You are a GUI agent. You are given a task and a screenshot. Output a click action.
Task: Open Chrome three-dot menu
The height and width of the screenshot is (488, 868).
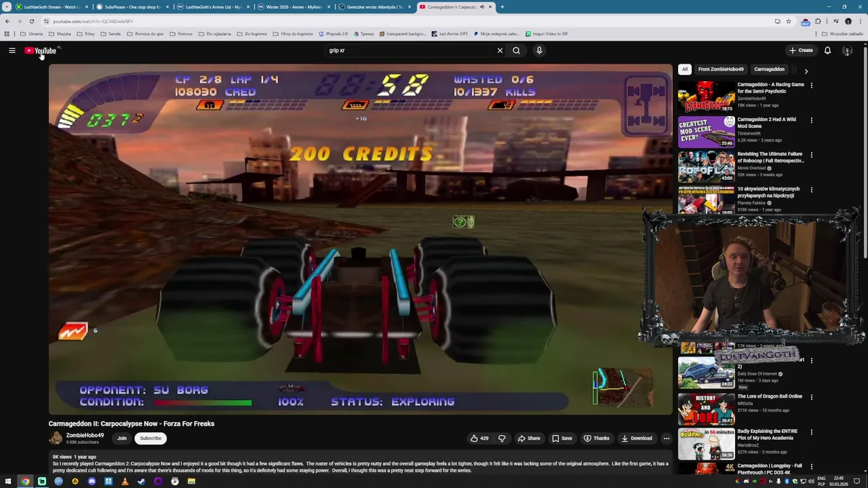861,21
